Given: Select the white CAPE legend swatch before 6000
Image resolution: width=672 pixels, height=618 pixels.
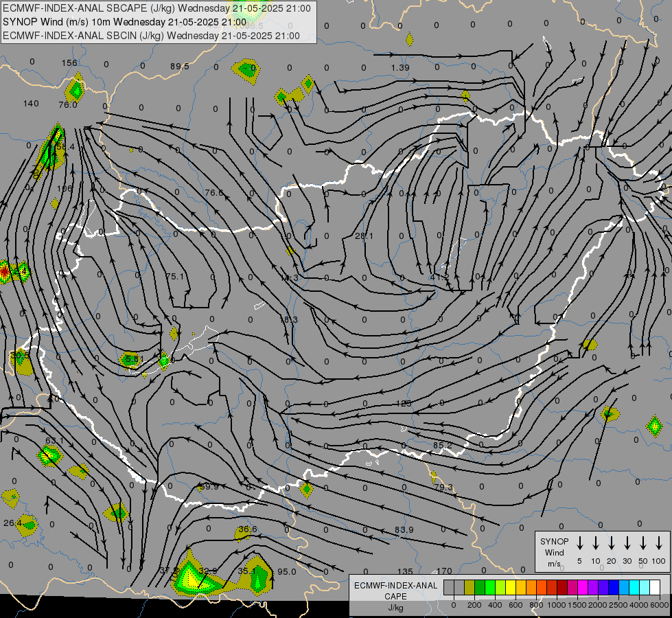Looking at the screenshot, I should tap(655, 588).
